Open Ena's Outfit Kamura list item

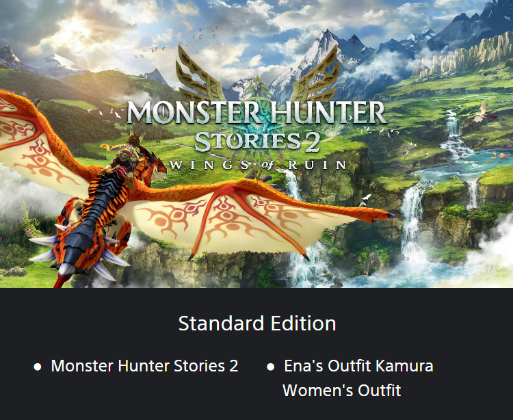pos(358,366)
